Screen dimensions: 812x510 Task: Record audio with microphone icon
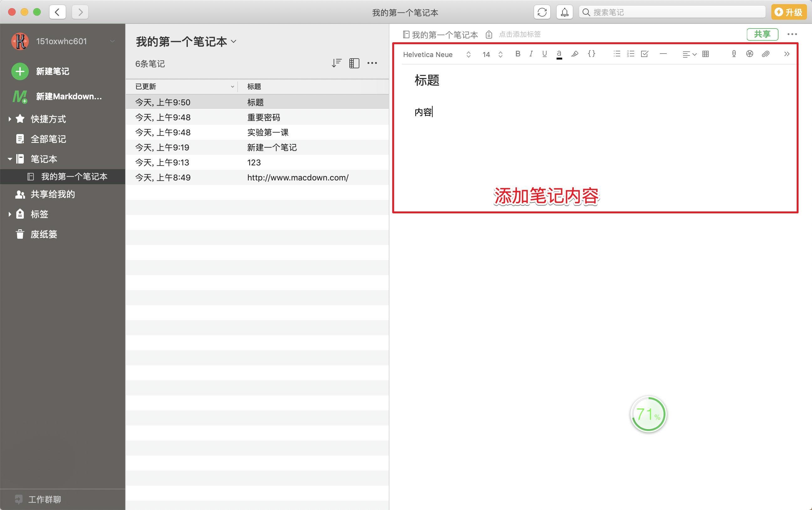point(734,54)
